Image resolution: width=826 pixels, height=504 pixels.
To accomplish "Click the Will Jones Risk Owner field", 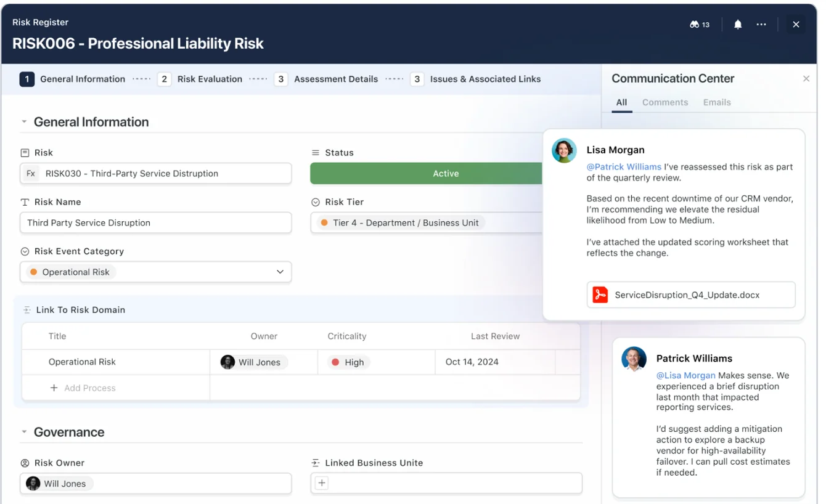I will coord(156,484).
